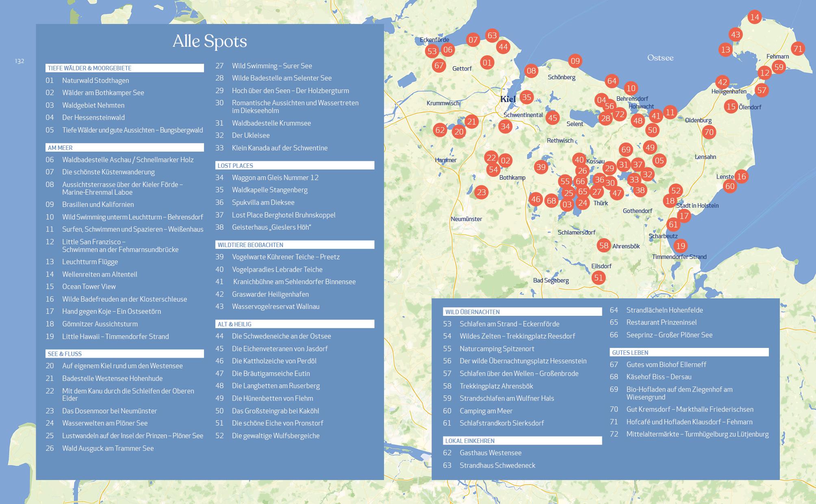
Task: Click the Alle Spots title
Action: 210,41
